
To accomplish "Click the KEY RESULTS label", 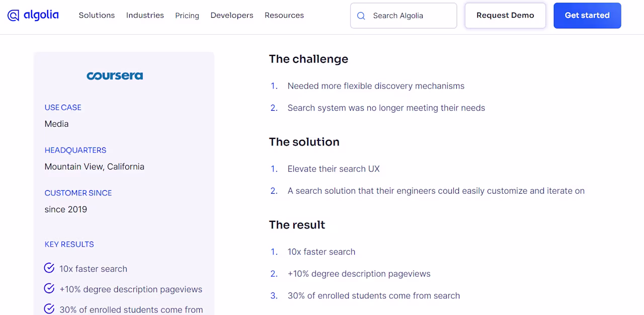I will [x=69, y=244].
